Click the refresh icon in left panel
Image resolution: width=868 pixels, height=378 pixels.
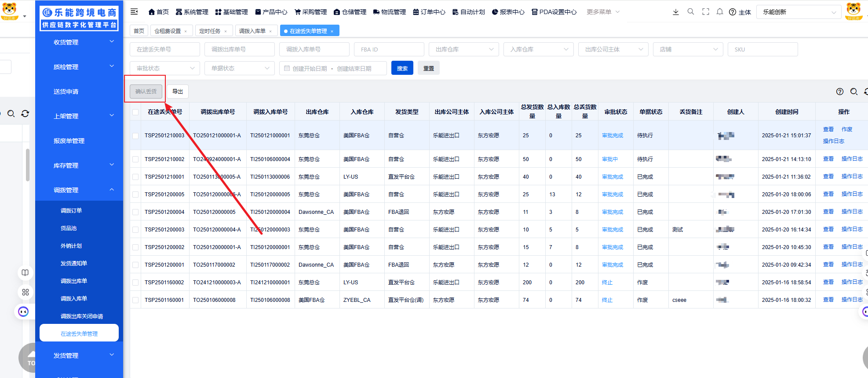(25, 114)
